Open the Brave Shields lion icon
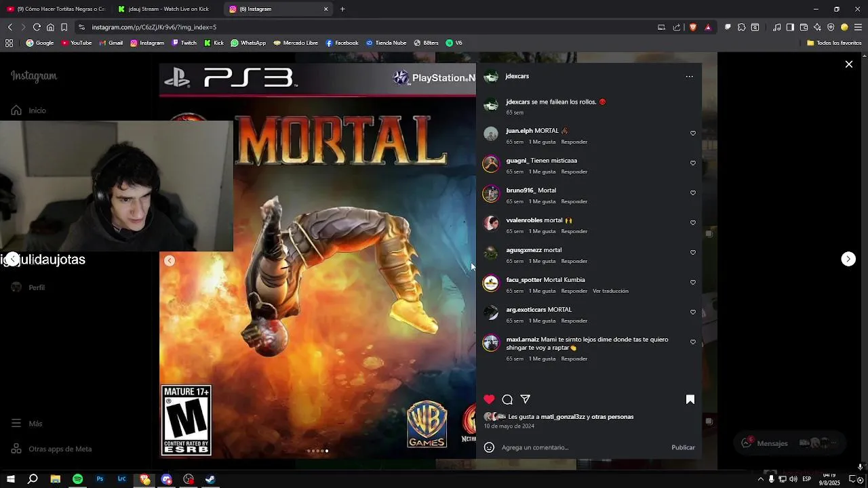 [692, 27]
